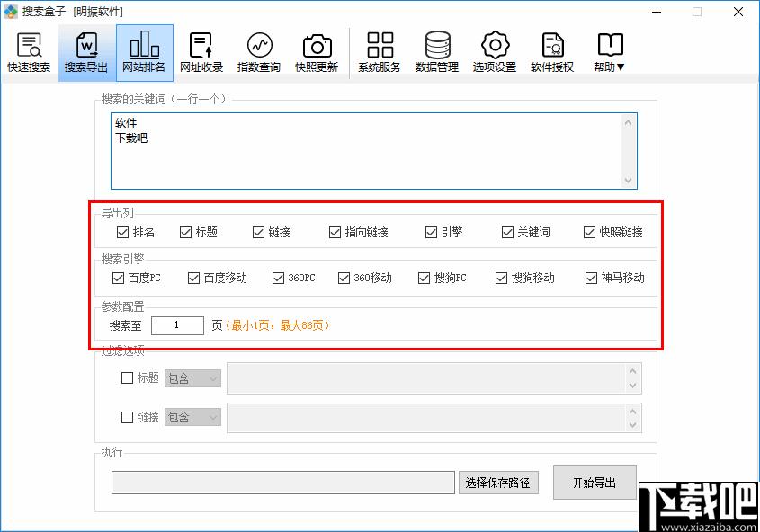Open the 网站排名 site ranking tool
Viewport: 760px width, 532px height.
click(x=145, y=53)
